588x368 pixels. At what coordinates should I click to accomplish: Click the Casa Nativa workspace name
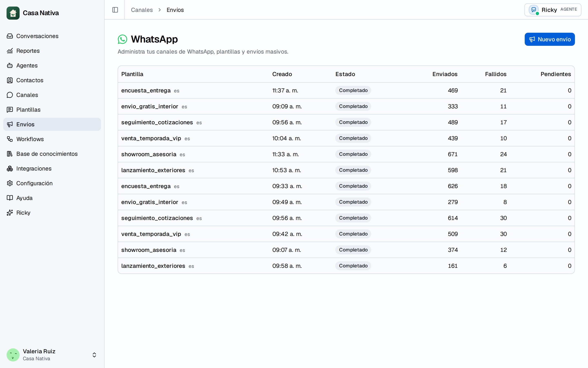[x=41, y=13]
